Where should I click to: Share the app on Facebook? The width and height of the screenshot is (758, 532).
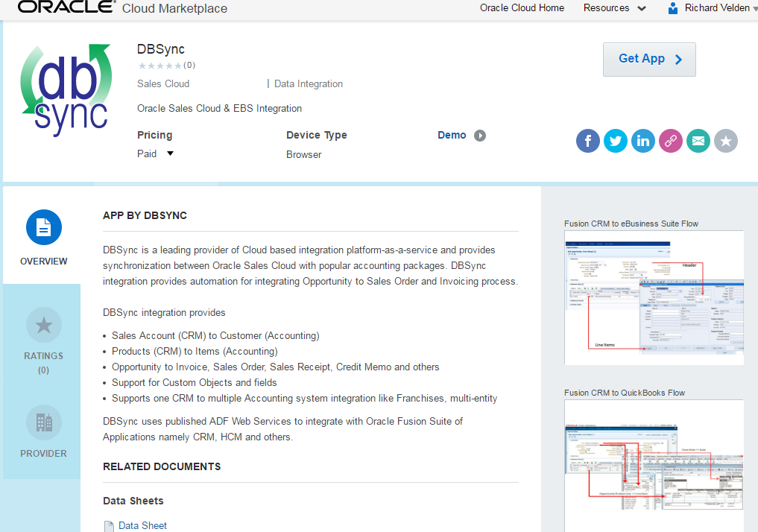point(587,141)
